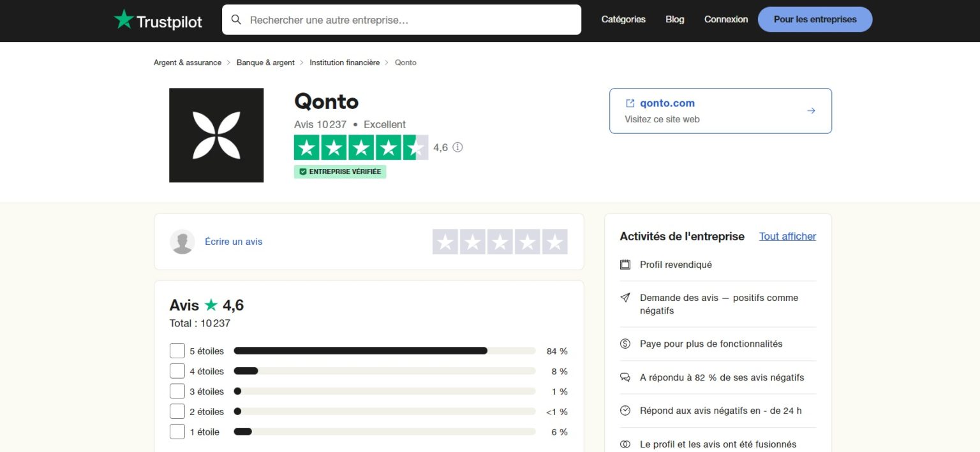Open Banque & argent breadcrumb

[x=265, y=62]
